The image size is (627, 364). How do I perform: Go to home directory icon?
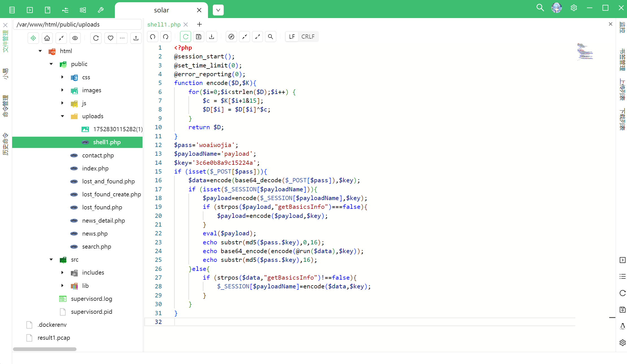(47, 38)
